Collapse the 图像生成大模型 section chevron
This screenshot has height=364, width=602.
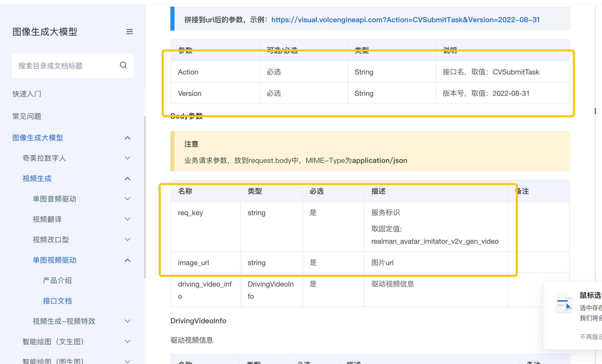(128, 138)
